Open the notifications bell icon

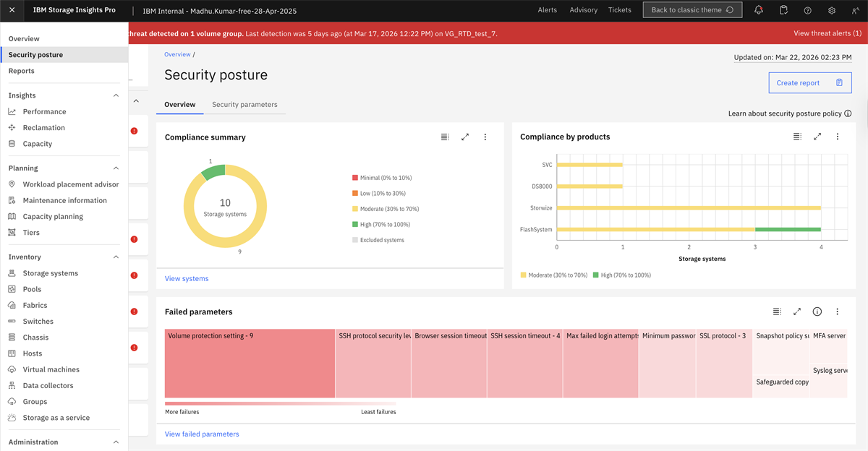759,10
